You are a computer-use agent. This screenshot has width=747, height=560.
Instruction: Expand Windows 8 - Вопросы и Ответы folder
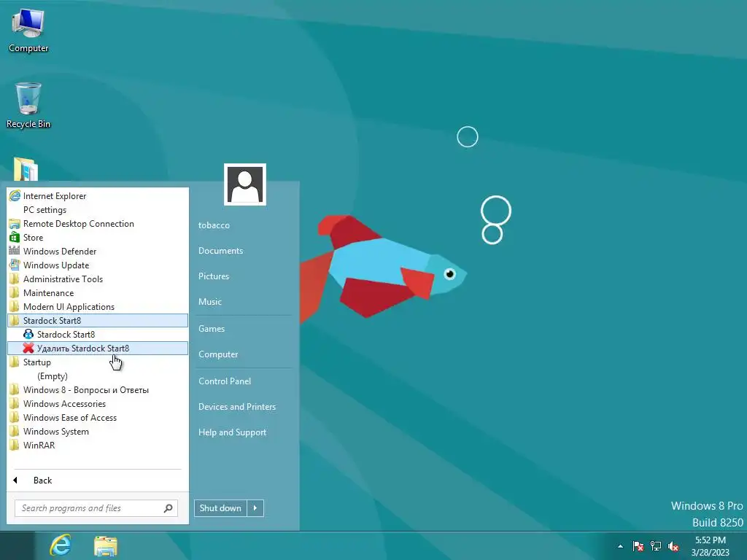click(x=98, y=389)
